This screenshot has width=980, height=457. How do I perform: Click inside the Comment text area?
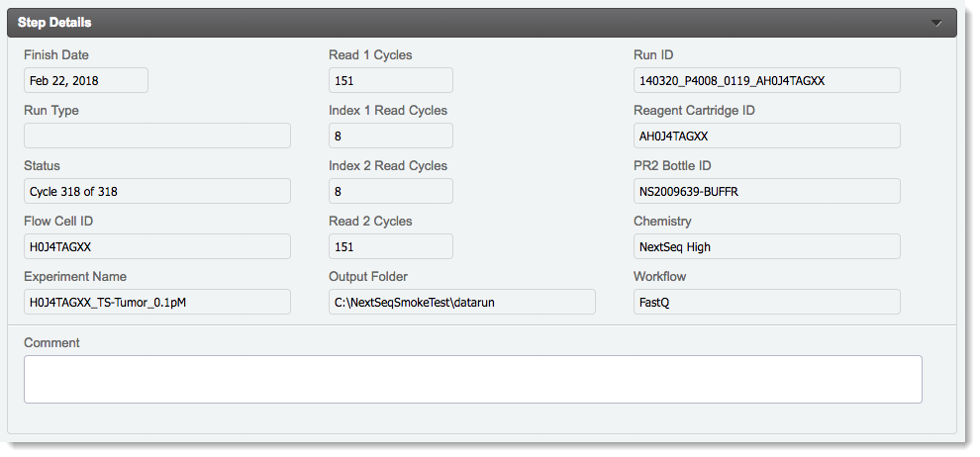pyautogui.click(x=473, y=379)
